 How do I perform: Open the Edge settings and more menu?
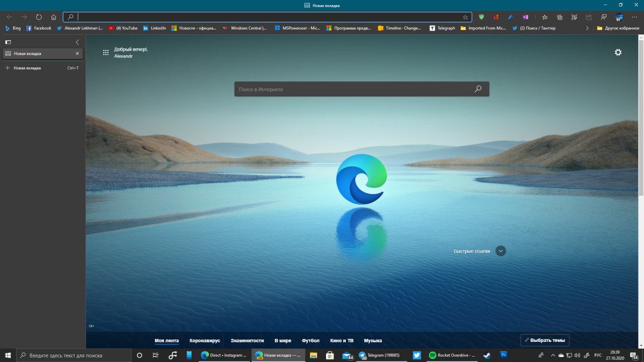(x=634, y=17)
